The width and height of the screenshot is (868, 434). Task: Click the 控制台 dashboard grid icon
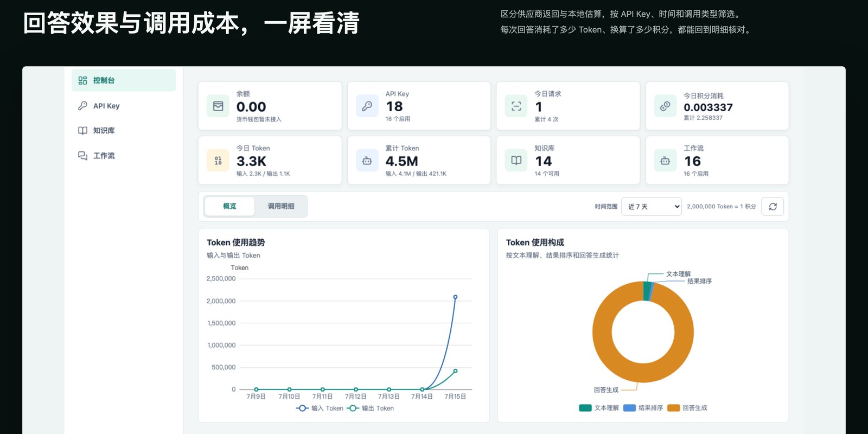coord(82,80)
